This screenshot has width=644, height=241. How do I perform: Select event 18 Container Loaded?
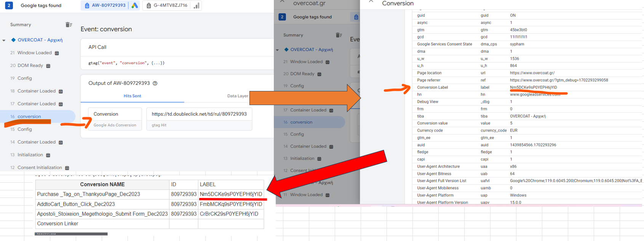37,91
